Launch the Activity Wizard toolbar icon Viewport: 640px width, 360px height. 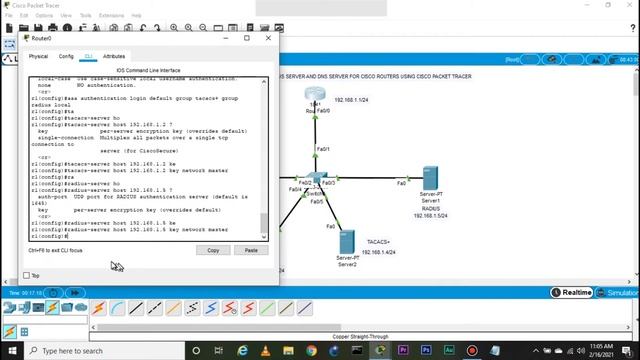click(82, 28)
